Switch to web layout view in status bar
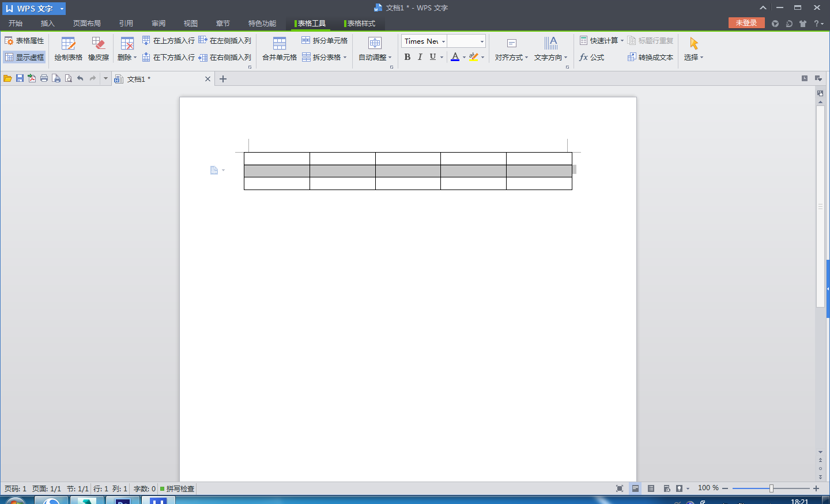The image size is (830, 504). click(x=666, y=488)
